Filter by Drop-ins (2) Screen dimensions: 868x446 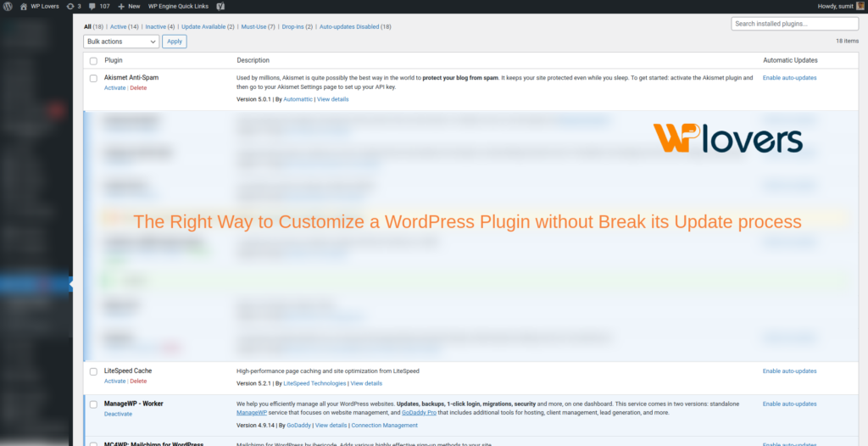[x=298, y=26]
